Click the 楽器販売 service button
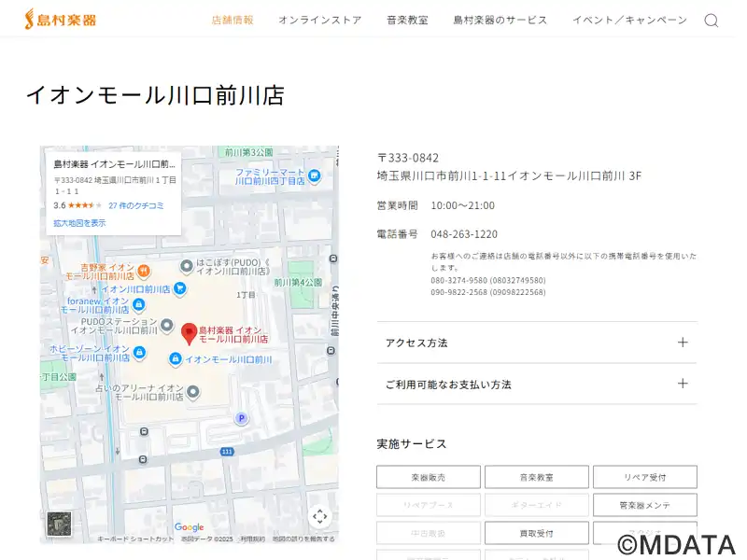Image resolution: width=747 pixels, height=560 pixels. tap(429, 477)
